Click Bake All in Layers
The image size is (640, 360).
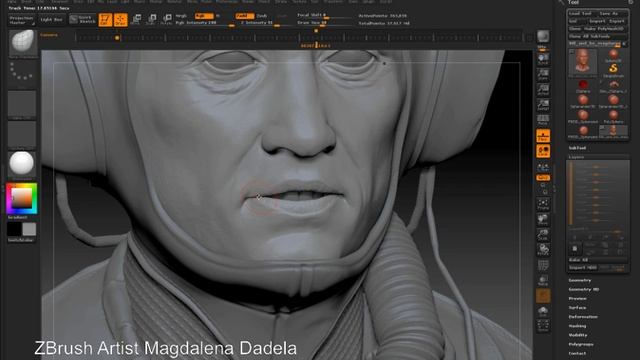[598, 260]
